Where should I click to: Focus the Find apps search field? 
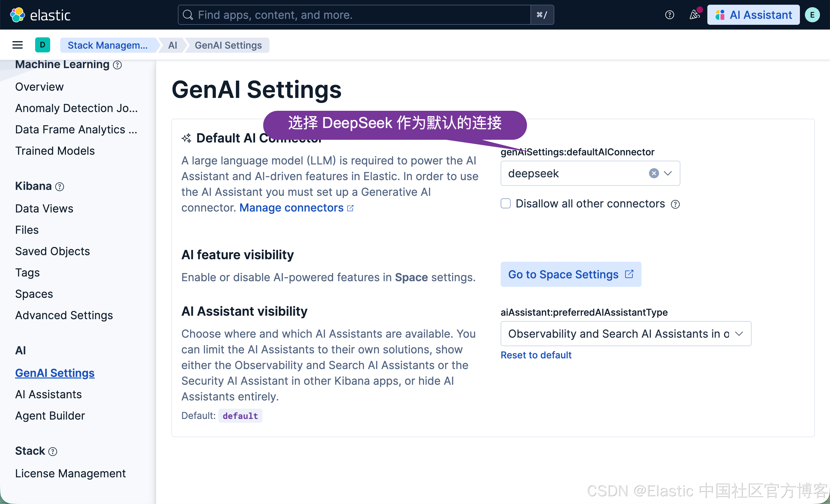[x=354, y=15]
